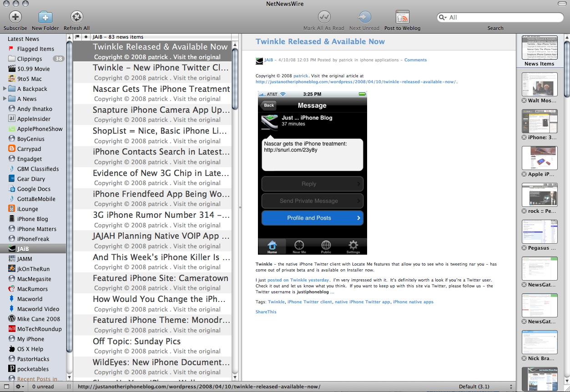
Task: Select iPhone Blog feed icon
Action: pos(12,219)
